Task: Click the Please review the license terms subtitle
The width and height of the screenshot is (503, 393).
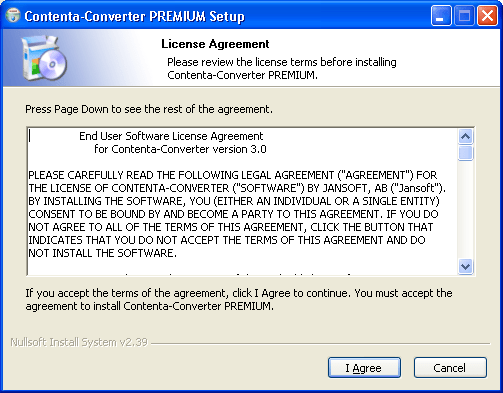Action: [x=282, y=69]
